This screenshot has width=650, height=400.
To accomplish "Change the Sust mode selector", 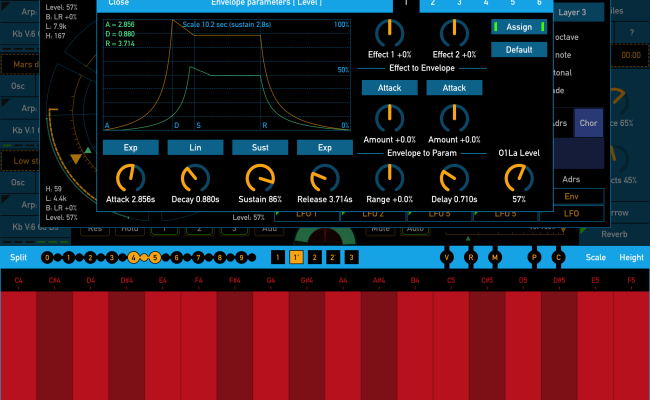I will coord(260,148).
